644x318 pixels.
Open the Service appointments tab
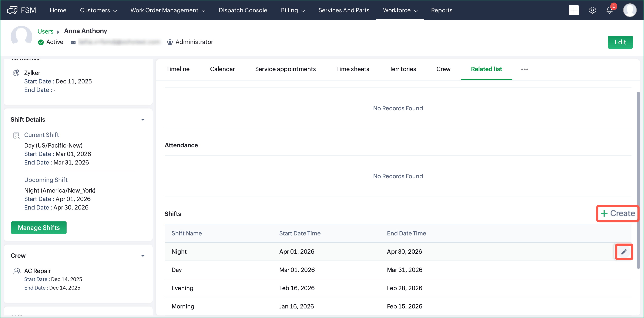285,69
